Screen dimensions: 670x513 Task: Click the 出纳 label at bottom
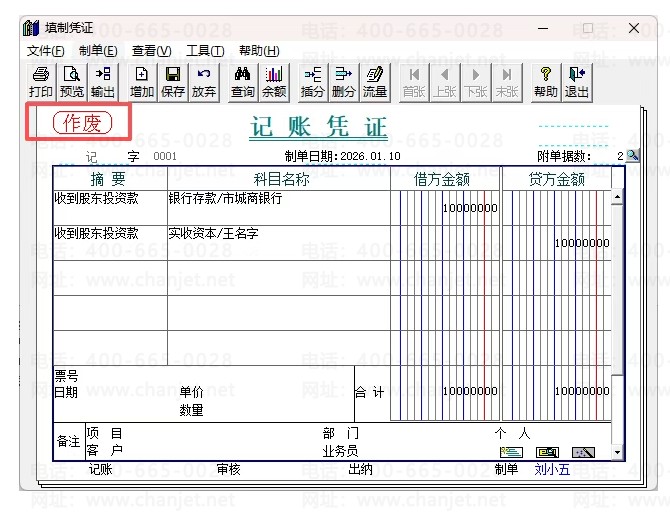pos(360,469)
